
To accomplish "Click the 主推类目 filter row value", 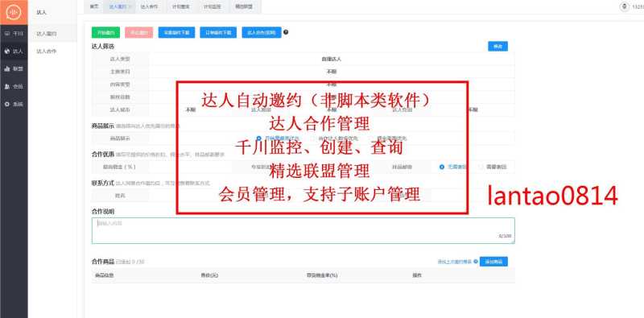I will [331, 72].
